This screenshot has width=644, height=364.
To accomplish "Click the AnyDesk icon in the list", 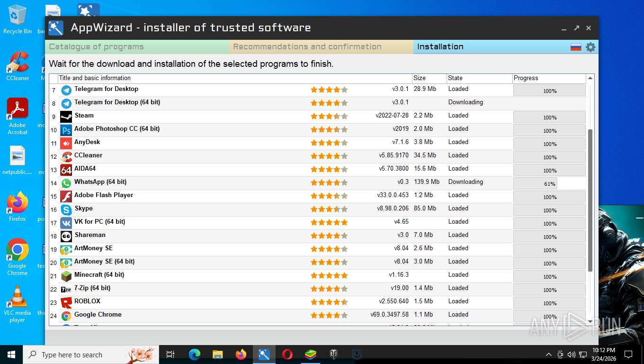I will click(x=66, y=143).
